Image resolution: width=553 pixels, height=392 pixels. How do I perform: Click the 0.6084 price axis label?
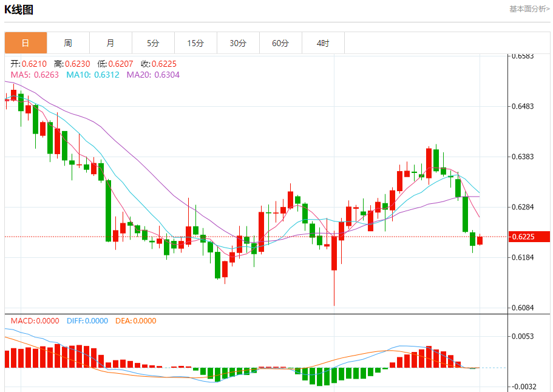pos(523,308)
